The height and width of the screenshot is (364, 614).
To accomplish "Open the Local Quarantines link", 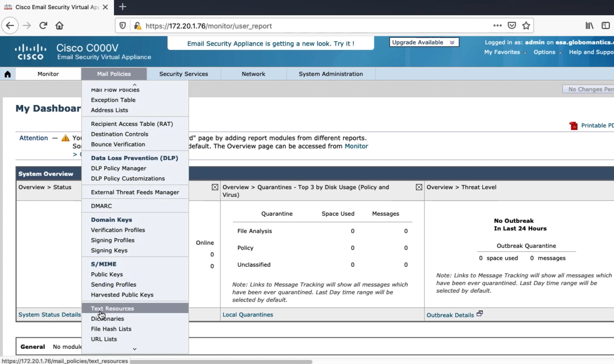I will point(248,315).
